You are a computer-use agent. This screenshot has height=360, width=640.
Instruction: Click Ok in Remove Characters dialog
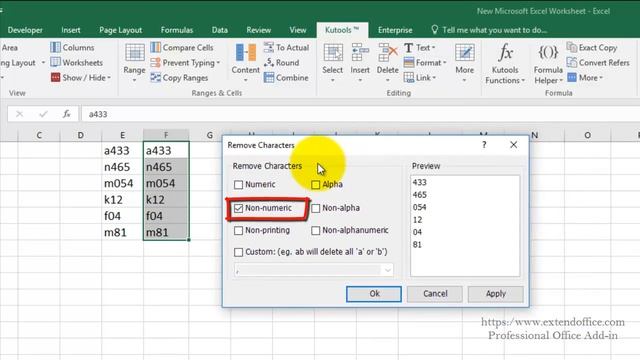pyautogui.click(x=374, y=294)
